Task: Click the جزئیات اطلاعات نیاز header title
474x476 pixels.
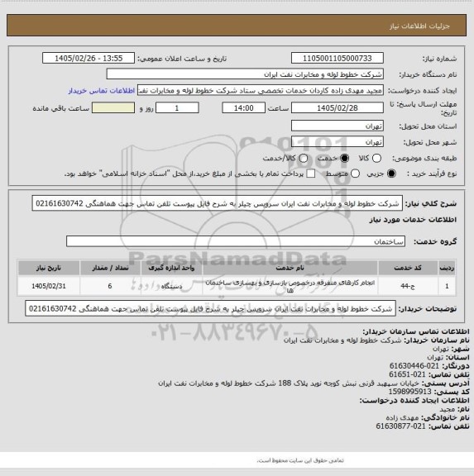Action: [419, 26]
